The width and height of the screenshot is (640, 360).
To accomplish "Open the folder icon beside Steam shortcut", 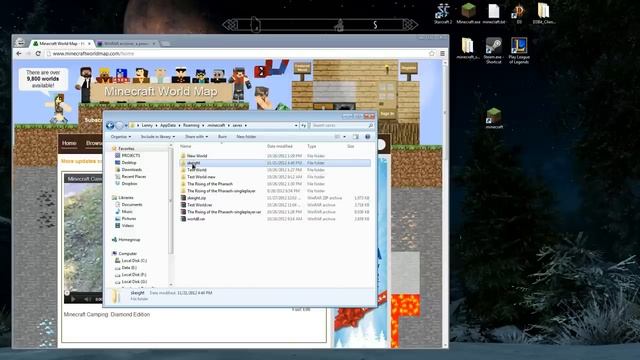I will tap(468, 48).
